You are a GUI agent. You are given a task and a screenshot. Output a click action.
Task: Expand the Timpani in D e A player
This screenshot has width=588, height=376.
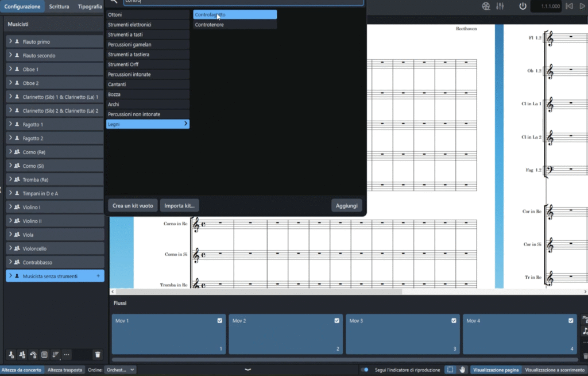click(x=10, y=194)
